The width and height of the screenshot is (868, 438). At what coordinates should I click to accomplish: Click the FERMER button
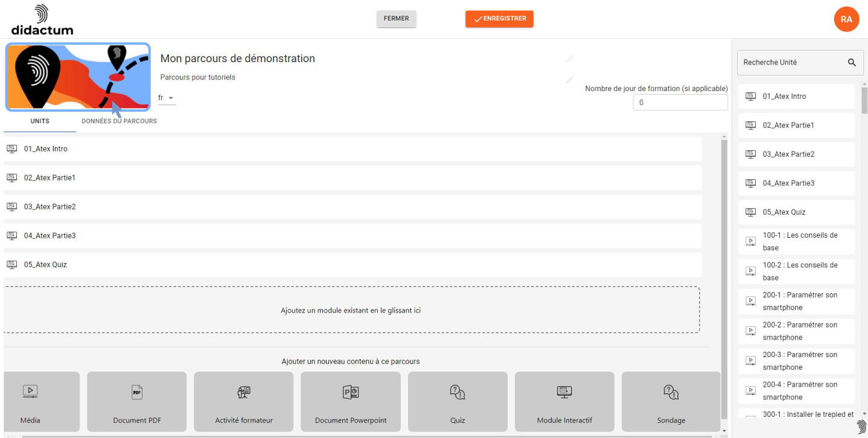coord(396,19)
